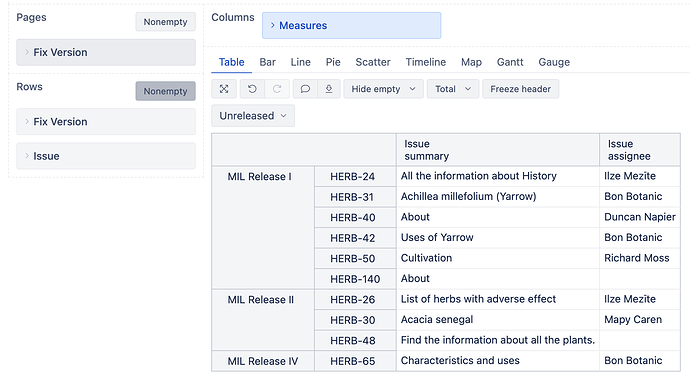The width and height of the screenshot is (690, 379).
Task: Select issue HERB-31
Action: [x=355, y=197]
